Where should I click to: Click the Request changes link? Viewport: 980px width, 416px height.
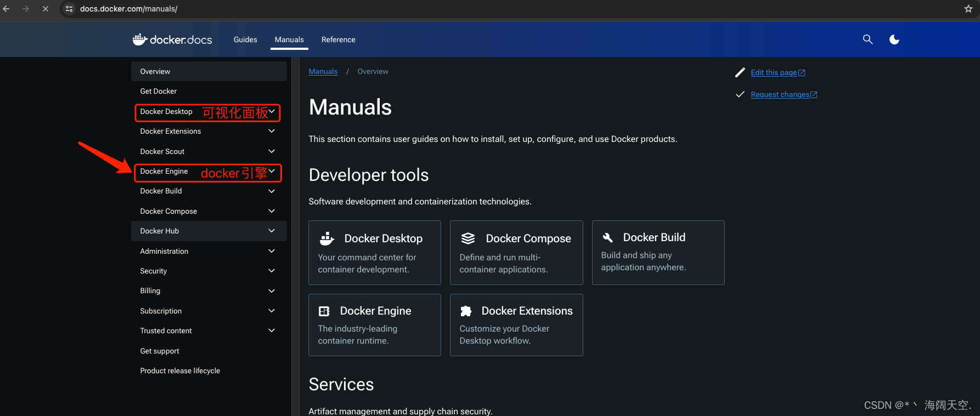pos(784,94)
